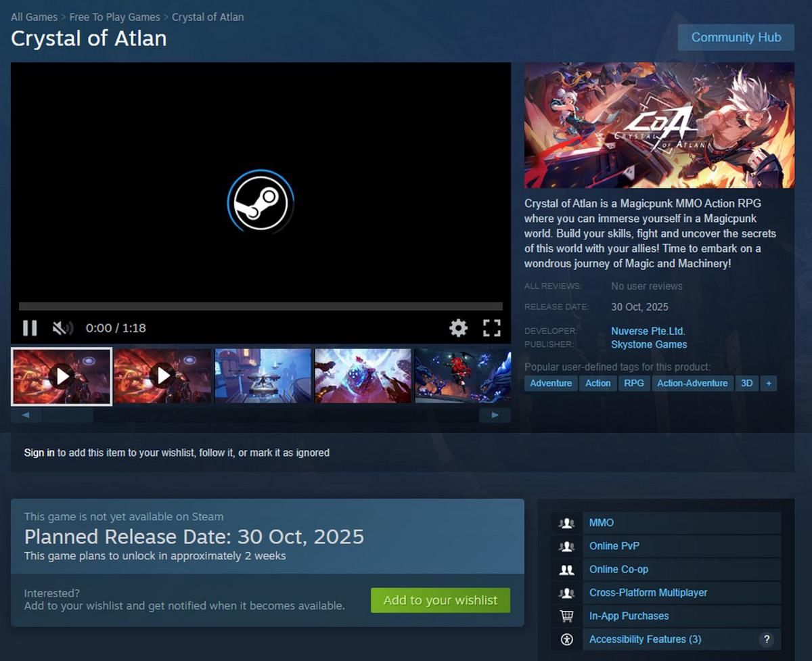Go to Free To Play Games breadcrumb
This screenshot has height=661, width=812.
114,17
